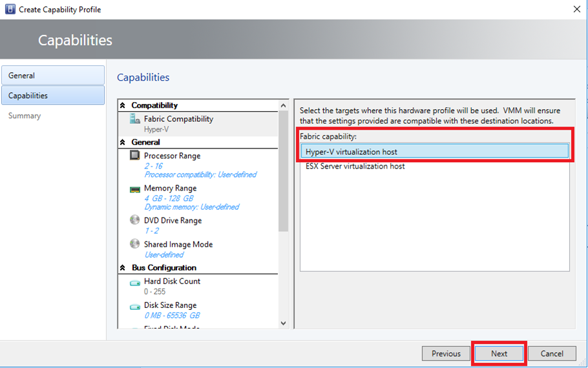588x368 pixels.
Task: Select ESX Server virtualization host
Action: pyautogui.click(x=355, y=166)
